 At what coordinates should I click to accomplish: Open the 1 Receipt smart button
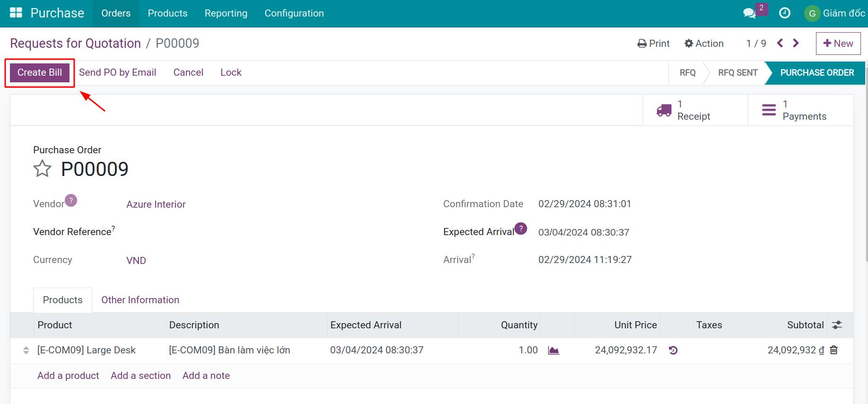pos(695,110)
